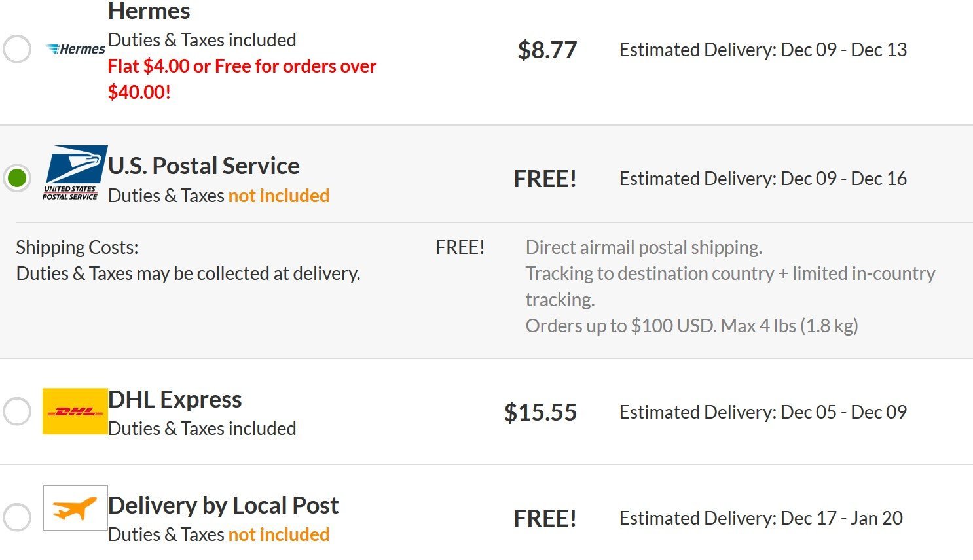Select the U.S. Postal Service radio button
This screenshot has height=560, width=973.
pos(17,178)
